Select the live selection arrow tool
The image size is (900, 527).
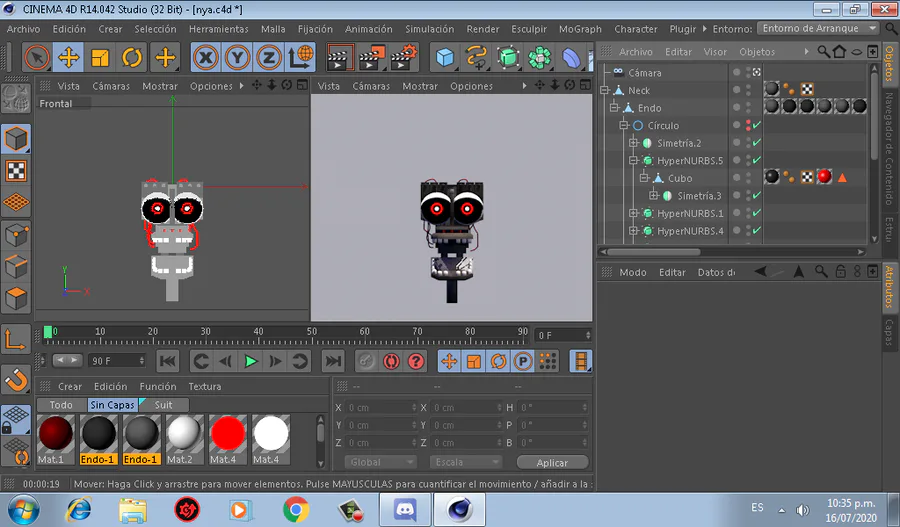click(37, 57)
